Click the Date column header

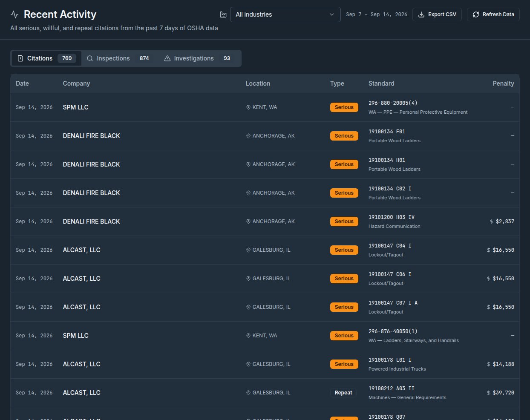click(x=22, y=83)
